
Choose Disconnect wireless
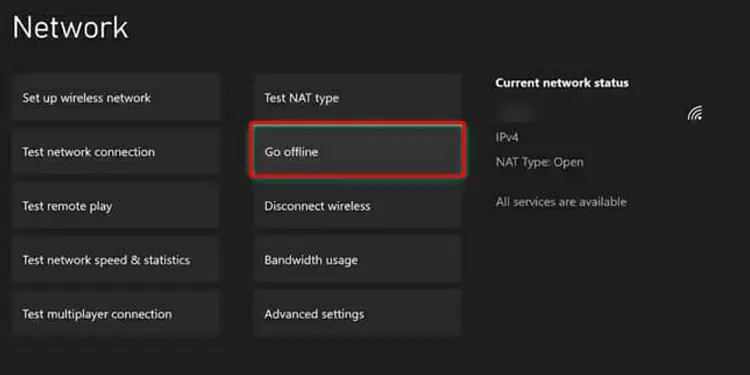[x=358, y=206]
